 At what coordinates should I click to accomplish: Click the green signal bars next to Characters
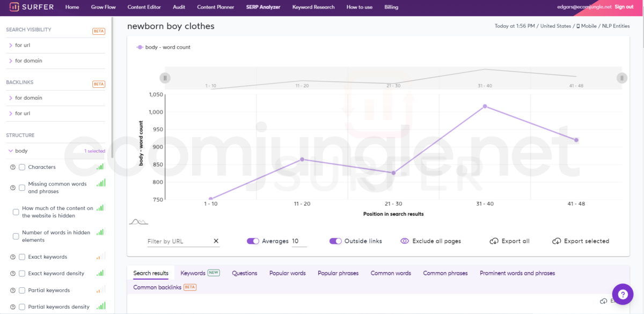tap(100, 167)
